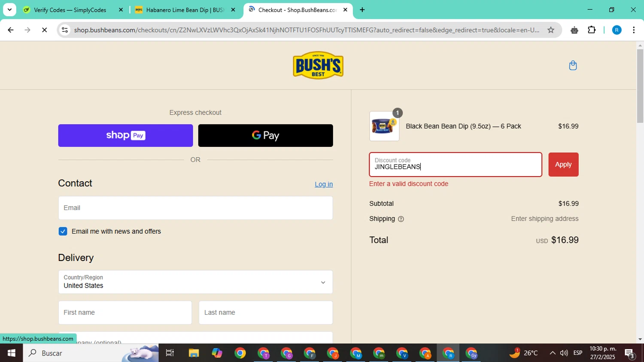Pay with Shop Pay express checkout
644x362 pixels.
125,136
